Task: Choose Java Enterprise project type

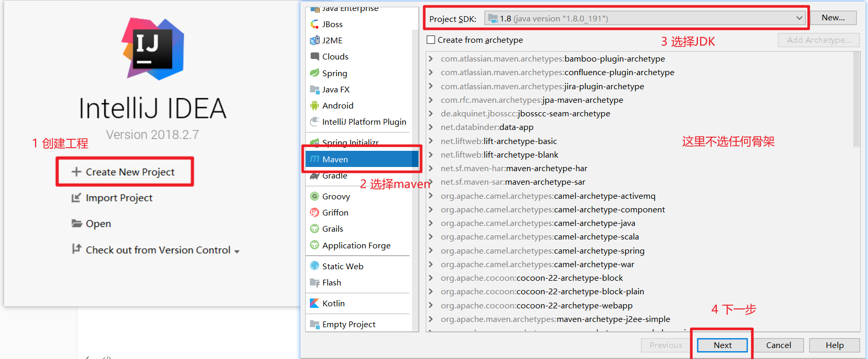Action: 350,9
